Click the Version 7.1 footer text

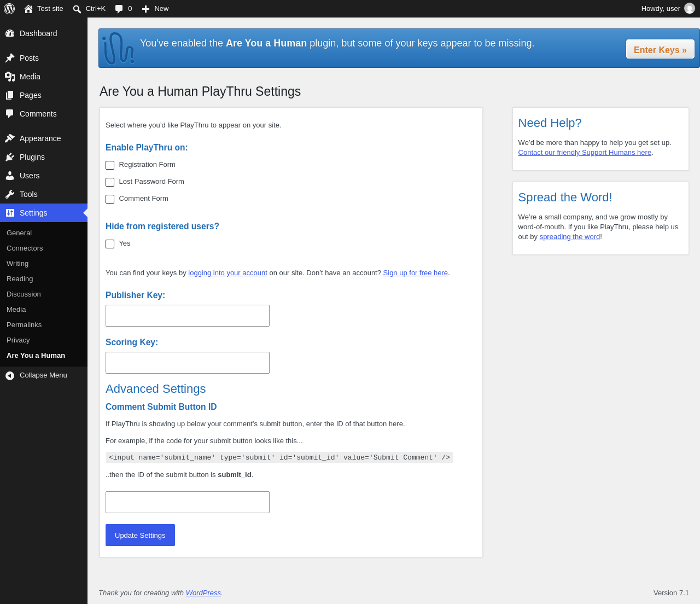click(x=671, y=593)
